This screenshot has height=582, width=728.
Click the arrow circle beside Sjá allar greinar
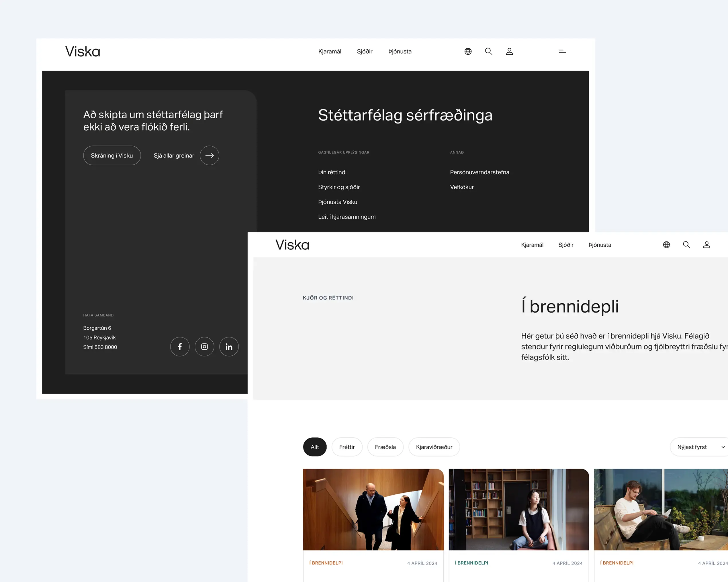coord(209,155)
